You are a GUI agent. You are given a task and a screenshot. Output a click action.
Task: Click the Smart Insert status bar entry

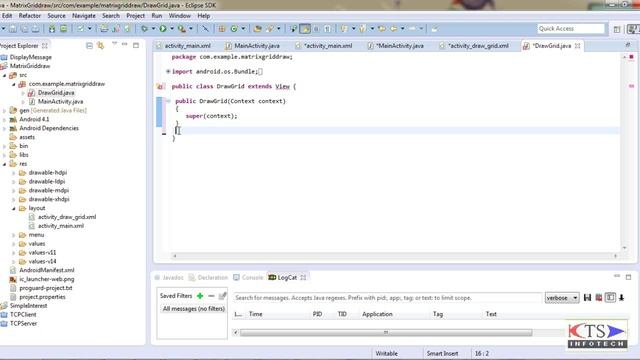(x=442, y=353)
